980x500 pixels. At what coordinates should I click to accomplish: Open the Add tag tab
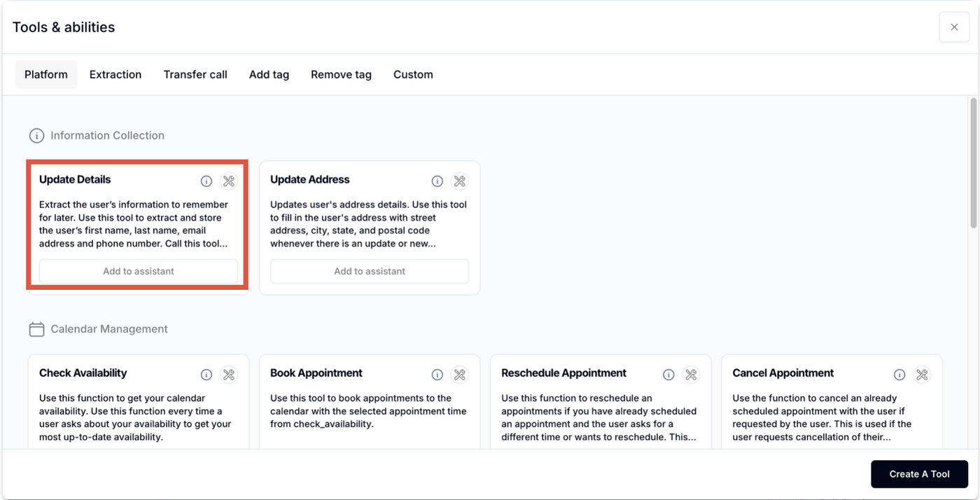coord(269,74)
